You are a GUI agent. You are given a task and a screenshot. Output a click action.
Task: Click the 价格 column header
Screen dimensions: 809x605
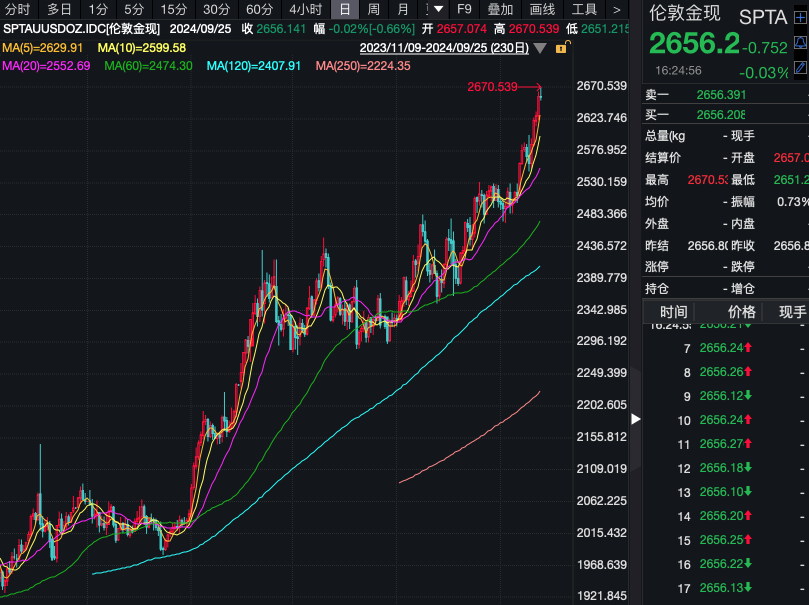click(741, 312)
